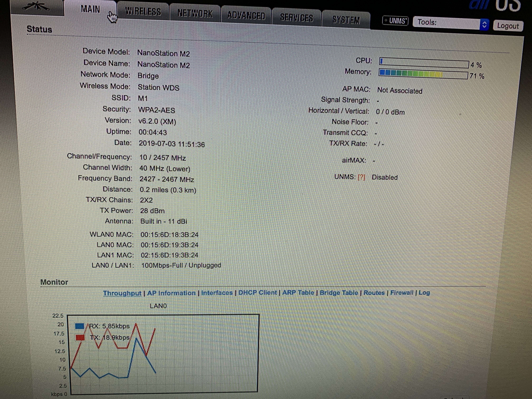Screen dimensions: 532x399
Task: Click the Date value 2019-07-03 11:51:36
Action: tap(172, 144)
